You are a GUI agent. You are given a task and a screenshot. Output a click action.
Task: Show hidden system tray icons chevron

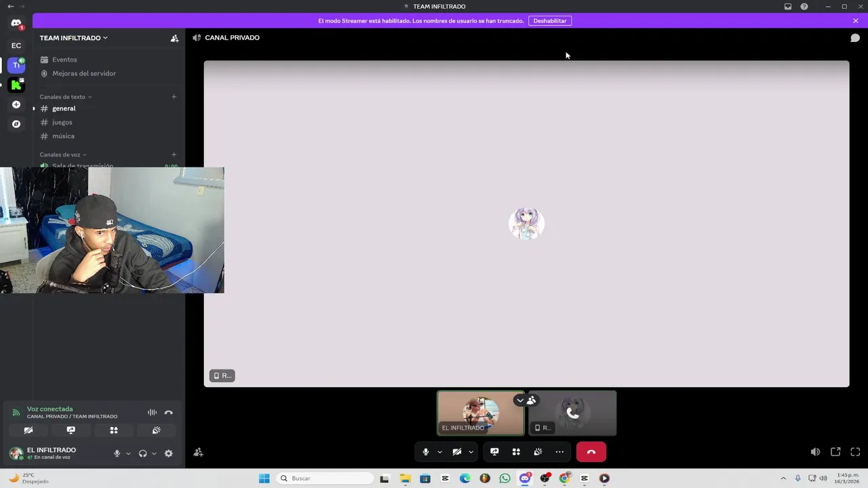pos(783,479)
